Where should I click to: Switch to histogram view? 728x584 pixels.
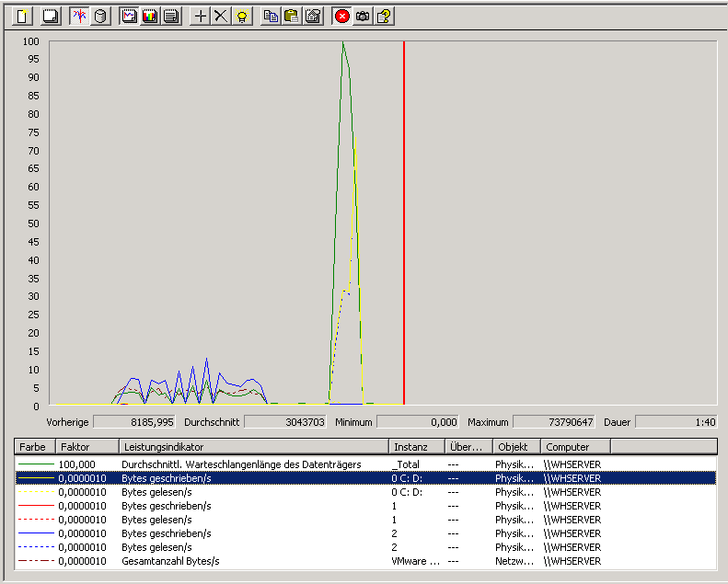[x=150, y=17]
